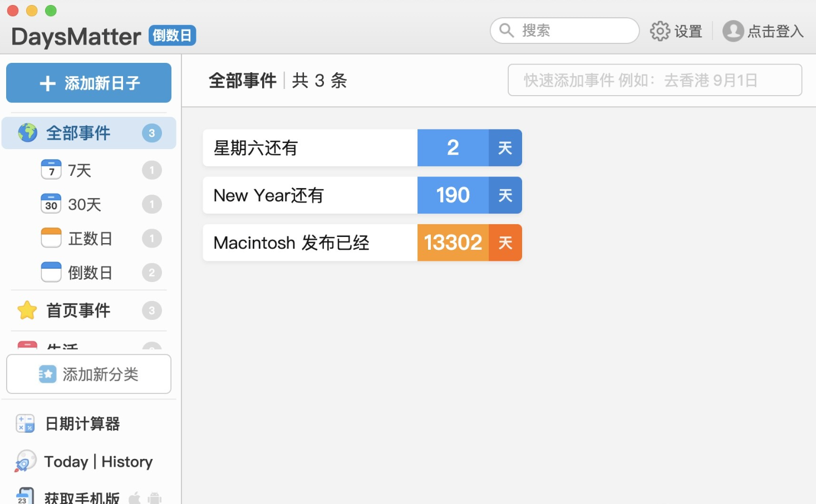Click the Today History rocket icon
Viewport: 816px width, 504px height.
pyautogui.click(x=25, y=461)
